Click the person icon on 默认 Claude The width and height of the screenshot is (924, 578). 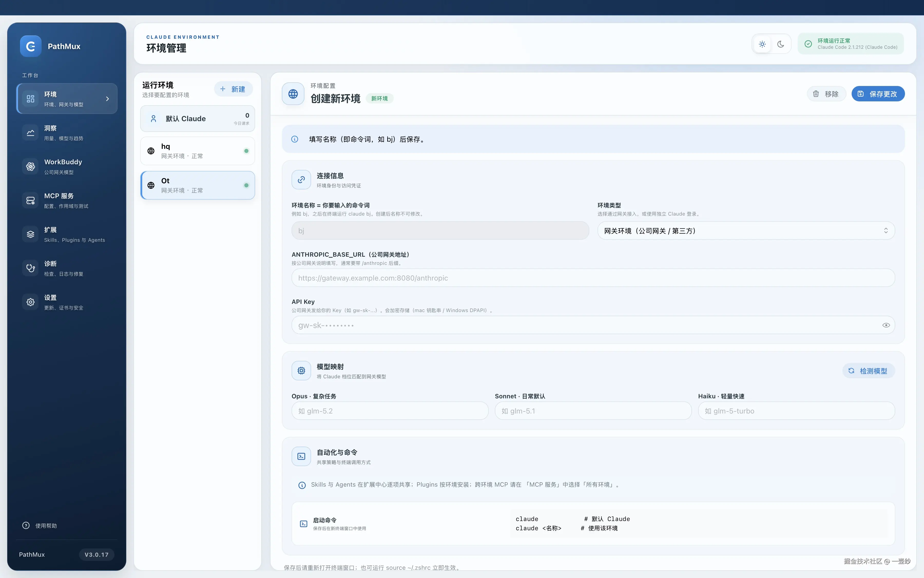(x=153, y=119)
